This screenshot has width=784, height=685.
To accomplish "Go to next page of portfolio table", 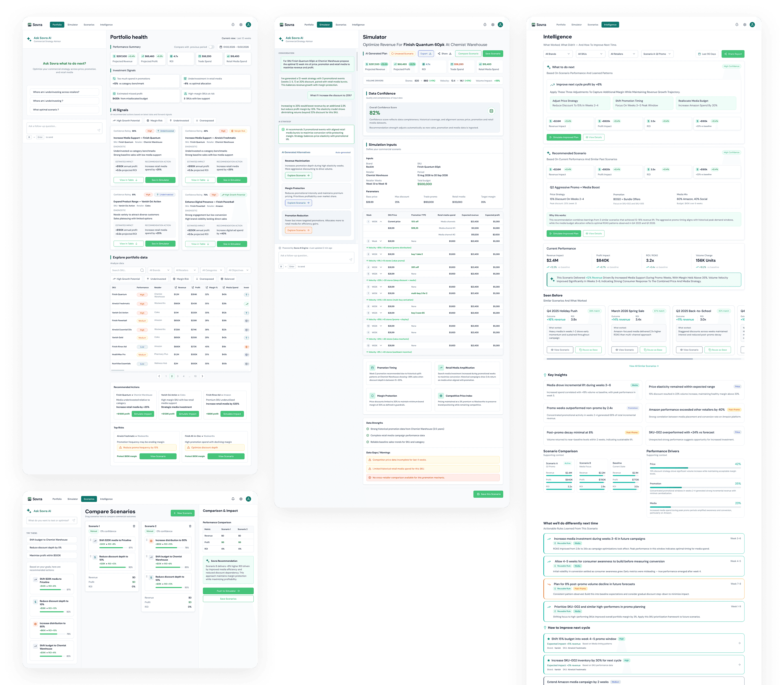I will coord(202,376).
